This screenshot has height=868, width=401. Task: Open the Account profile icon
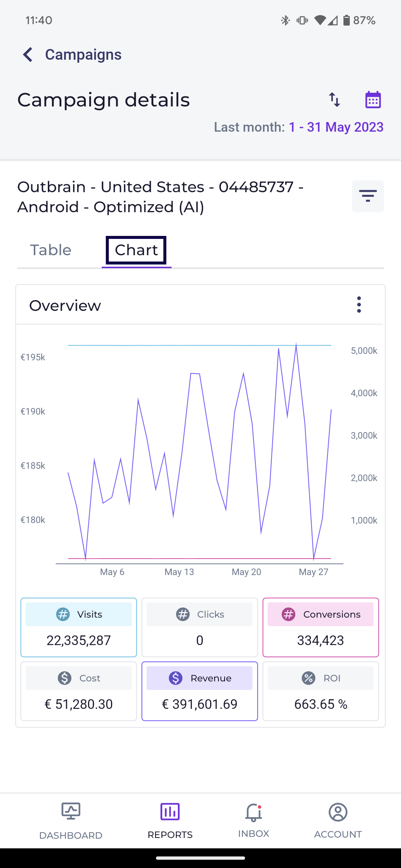pyautogui.click(x=338, y=812)
